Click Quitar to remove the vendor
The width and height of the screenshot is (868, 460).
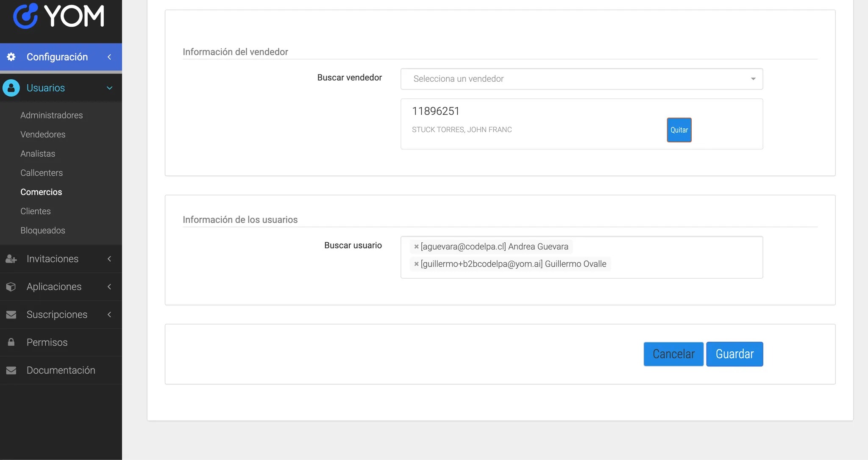pos(679,130)
